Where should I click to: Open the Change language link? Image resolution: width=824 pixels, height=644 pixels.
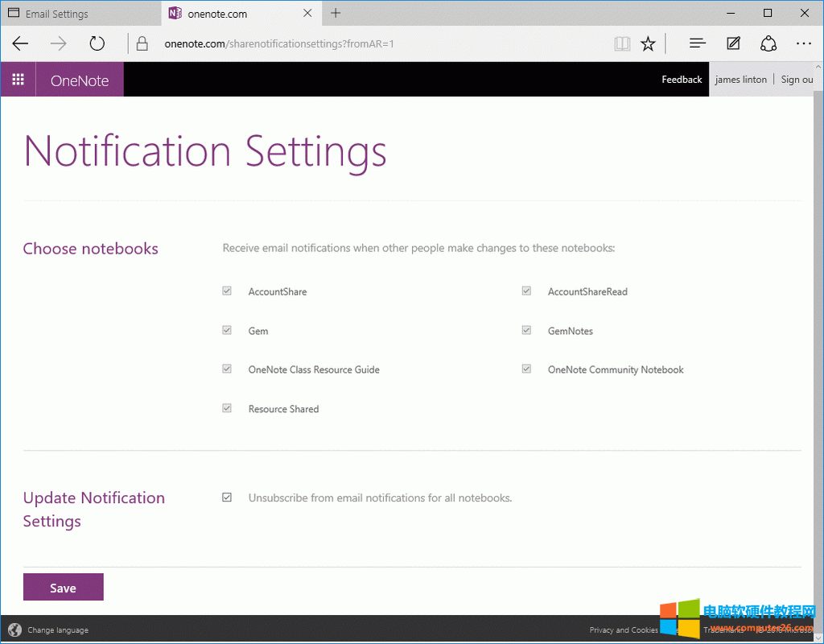(58, 630)
